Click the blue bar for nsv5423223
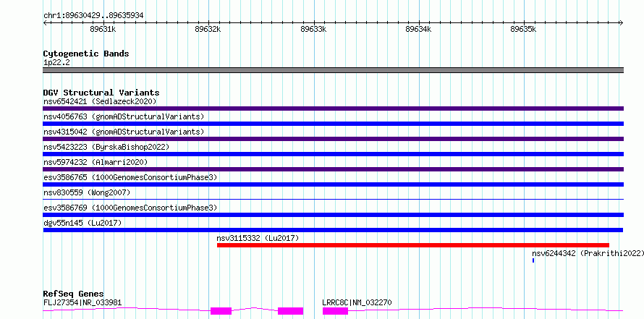The width and height of the screenshot is (644, 319). pyautogui.click(x=333, y=154)
